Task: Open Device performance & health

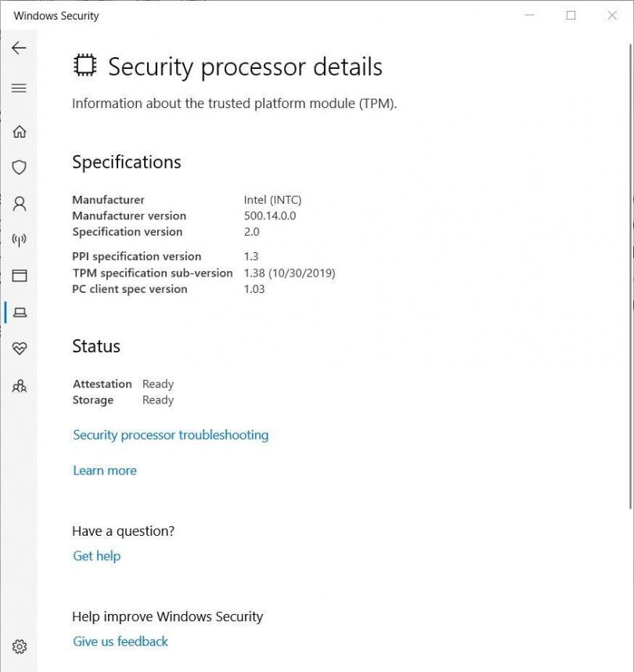Action: [19, 348]
